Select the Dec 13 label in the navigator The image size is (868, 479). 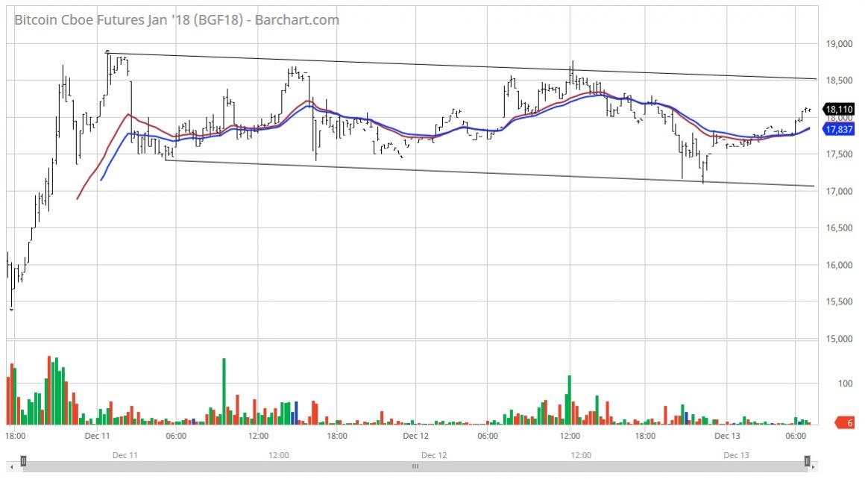pyautogui.click(x=736, y=454)
